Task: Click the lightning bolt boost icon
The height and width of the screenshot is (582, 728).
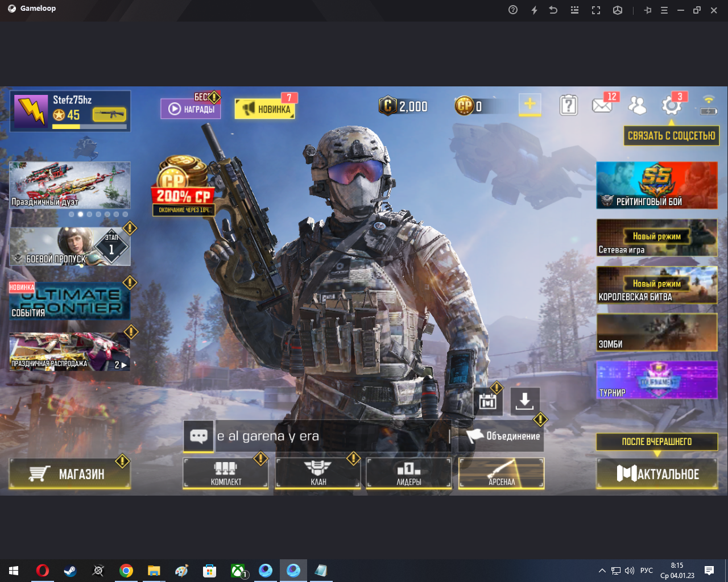Action: [x=534, y=10]
